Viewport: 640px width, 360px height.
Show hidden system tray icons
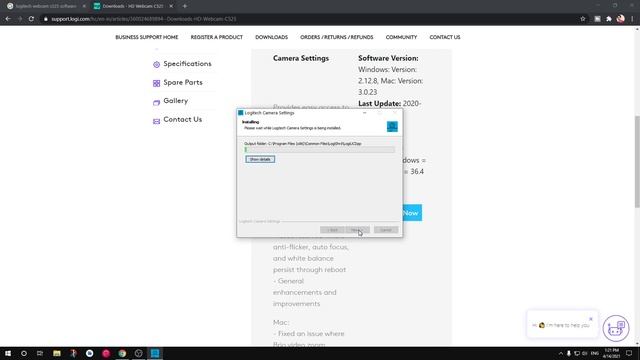[561, 353]
